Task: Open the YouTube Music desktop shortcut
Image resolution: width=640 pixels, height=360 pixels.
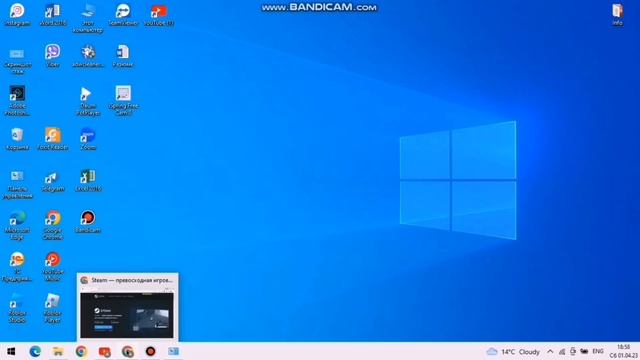Action: click(x=53, y=267)
